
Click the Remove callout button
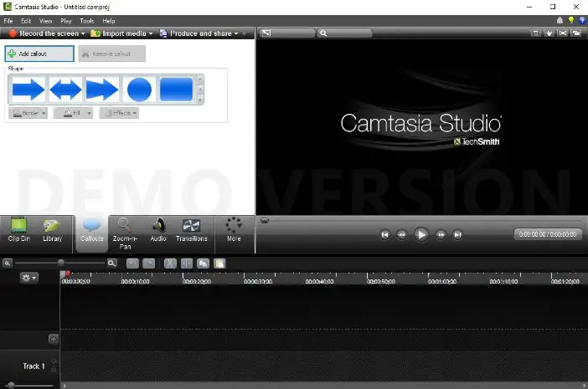click(x=111, y=54)
